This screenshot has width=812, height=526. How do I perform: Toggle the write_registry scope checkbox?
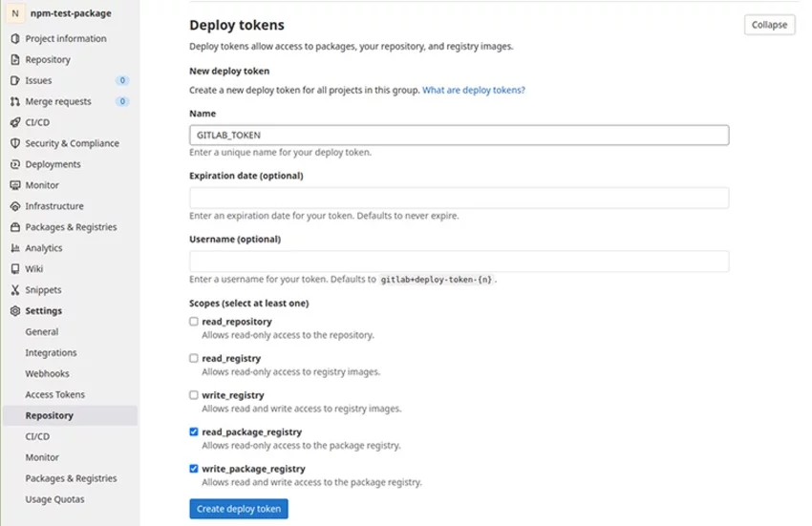[194, 395]
